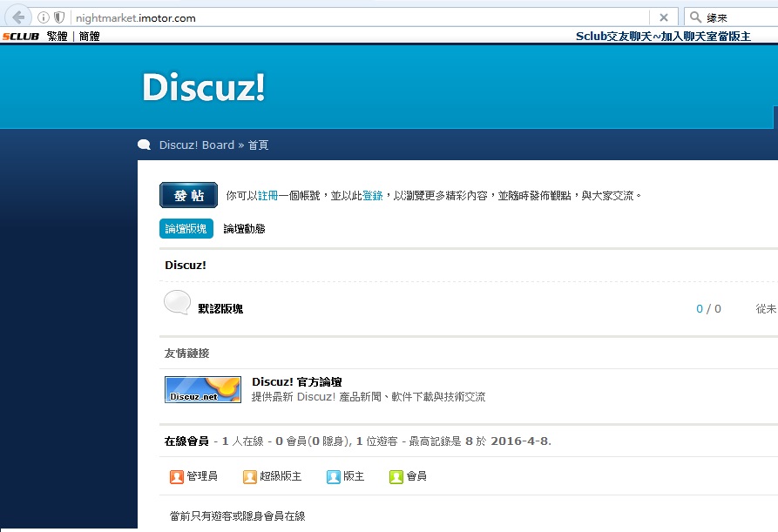Stop loading with the X button
The width and height of the screenshot is (778, 532).
663,17
